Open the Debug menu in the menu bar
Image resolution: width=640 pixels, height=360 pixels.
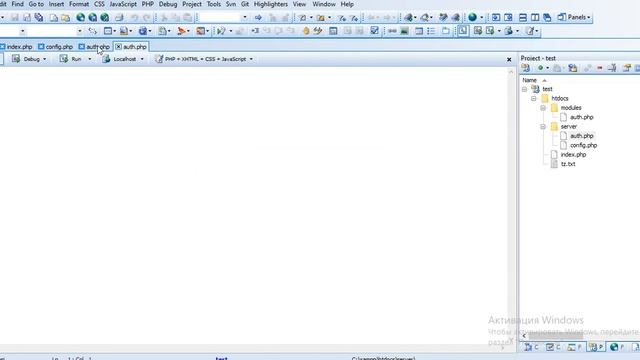pyautogui.click(x=168, y=4)
